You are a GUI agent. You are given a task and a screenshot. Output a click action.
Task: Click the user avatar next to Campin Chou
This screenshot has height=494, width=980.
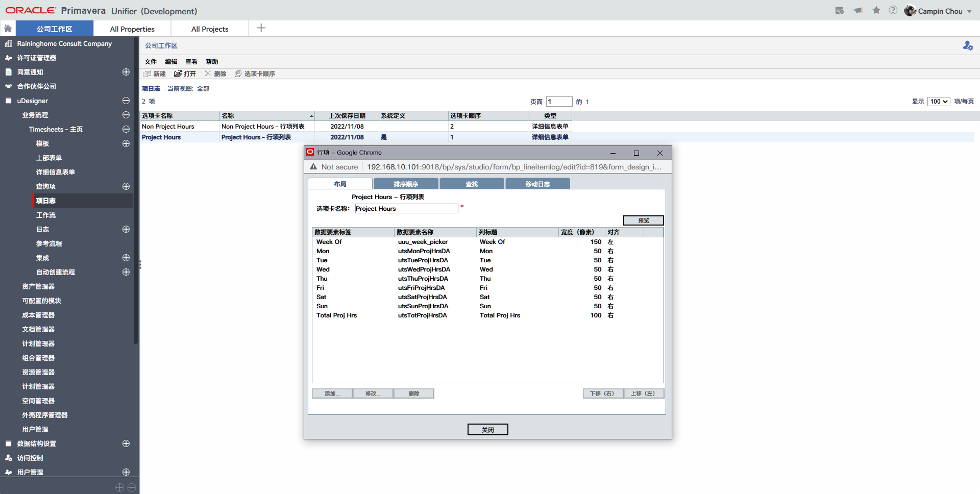910,10
